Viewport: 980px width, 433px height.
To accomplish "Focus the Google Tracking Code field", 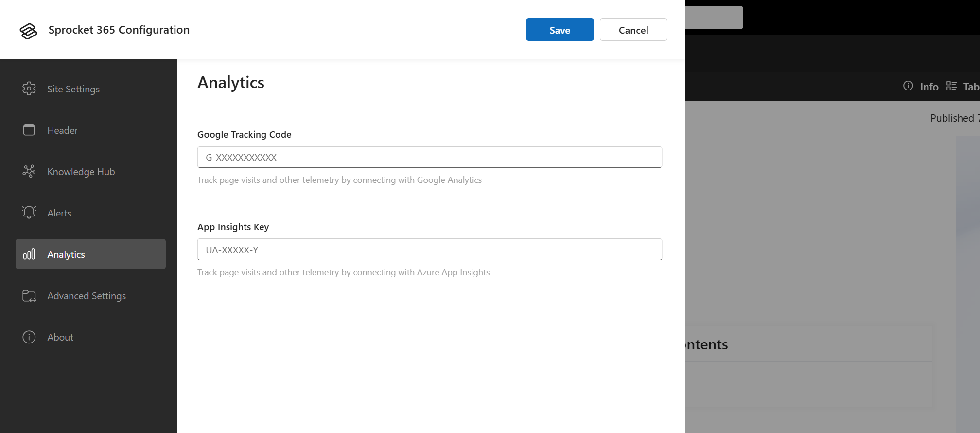I will click(430, 157).
